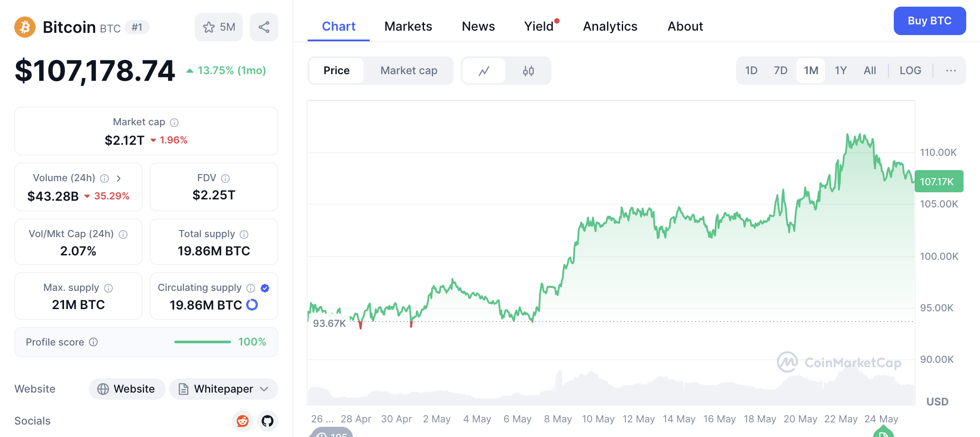Open the Website link
This screenshot has width=980, height=437.
(x=127, y=389)
